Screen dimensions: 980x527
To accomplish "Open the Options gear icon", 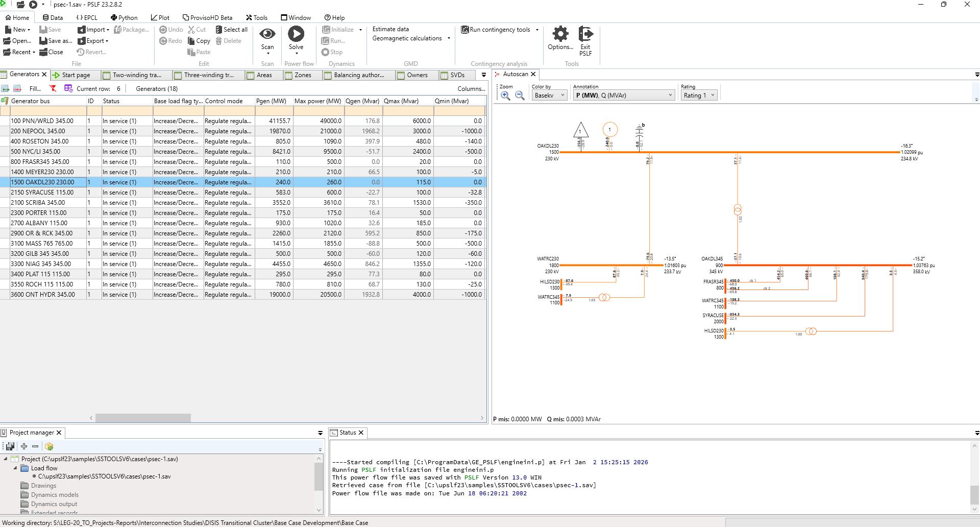I will 560,34.
